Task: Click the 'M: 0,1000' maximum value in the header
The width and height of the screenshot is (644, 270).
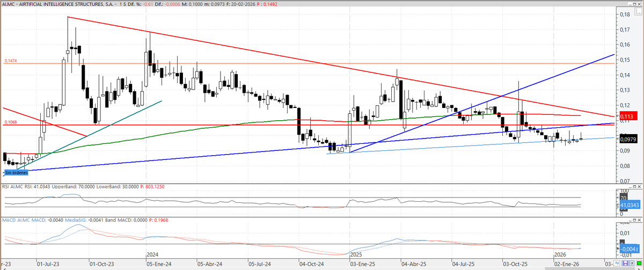Action: pyautogui.click(x=192, y=4)
